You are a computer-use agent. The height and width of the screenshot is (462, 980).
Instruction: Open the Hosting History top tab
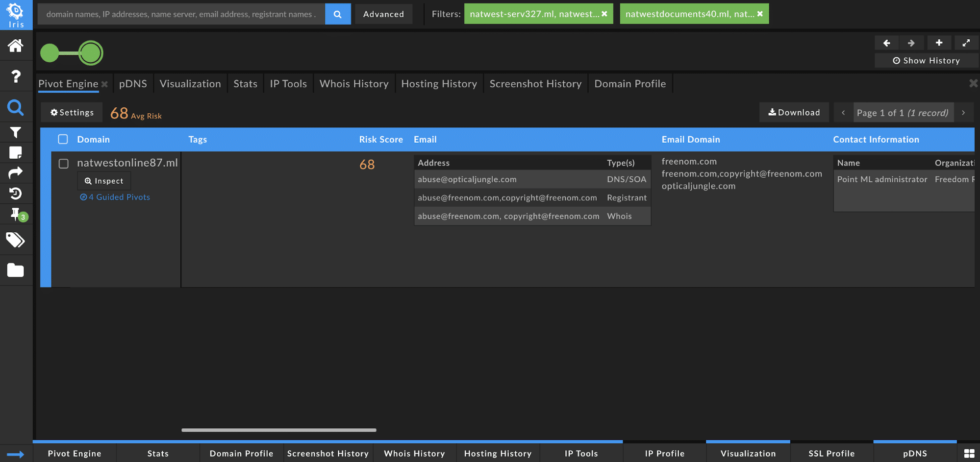439,84
